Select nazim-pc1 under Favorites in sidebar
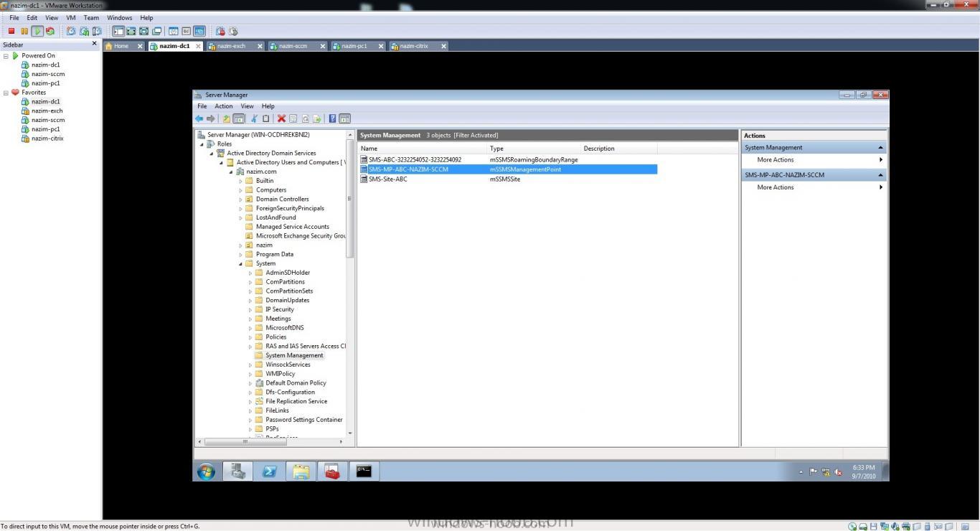This screenshot has height=531, width=980. 45,129
